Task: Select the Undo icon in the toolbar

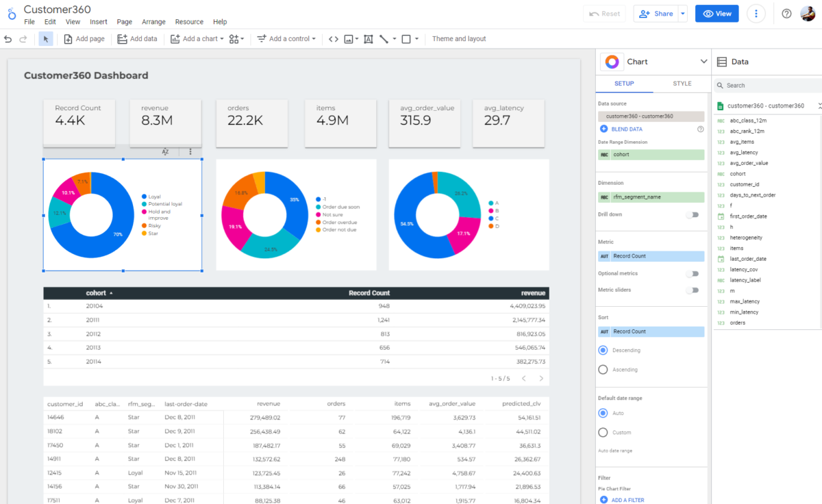Action: 8,39
